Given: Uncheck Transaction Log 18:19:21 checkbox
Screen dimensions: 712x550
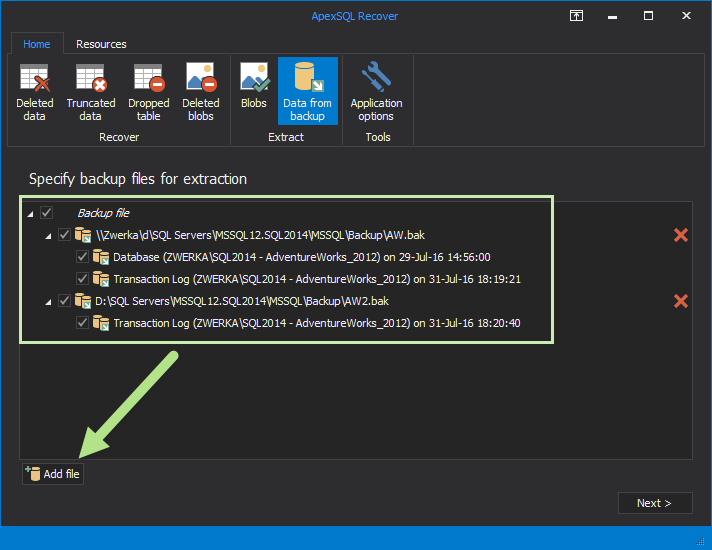Looking at the screenshot, I should tap(82, 278).
